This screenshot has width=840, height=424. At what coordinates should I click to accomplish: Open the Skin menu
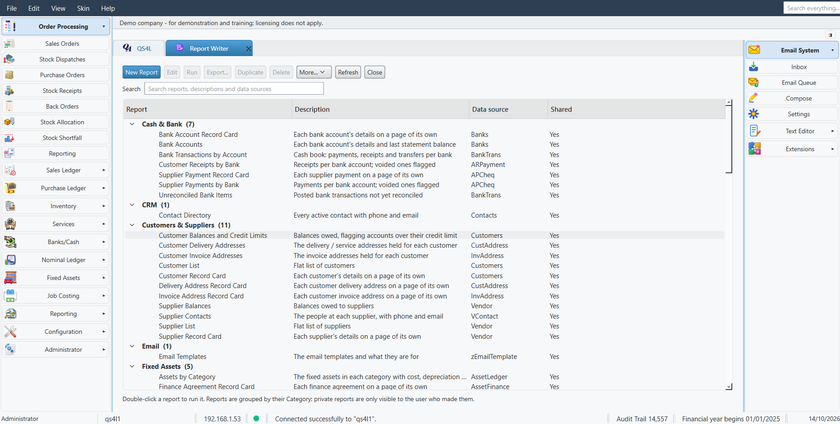point(83,9)
